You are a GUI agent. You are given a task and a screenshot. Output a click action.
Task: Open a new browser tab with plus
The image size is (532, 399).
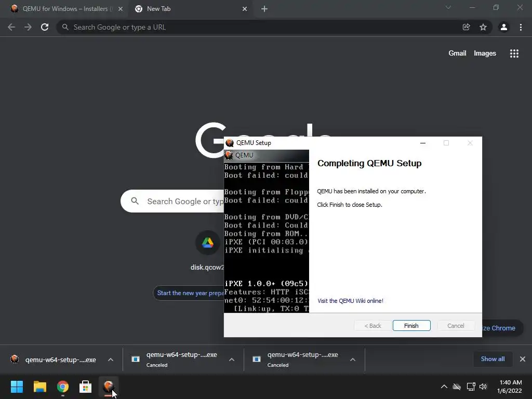tap(264, 9)
